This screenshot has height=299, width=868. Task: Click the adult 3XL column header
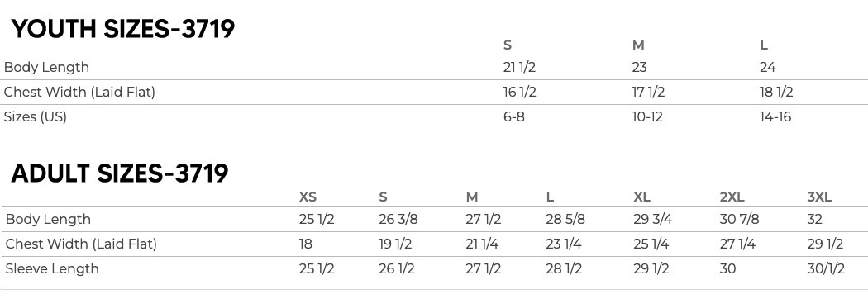(820, 197)
